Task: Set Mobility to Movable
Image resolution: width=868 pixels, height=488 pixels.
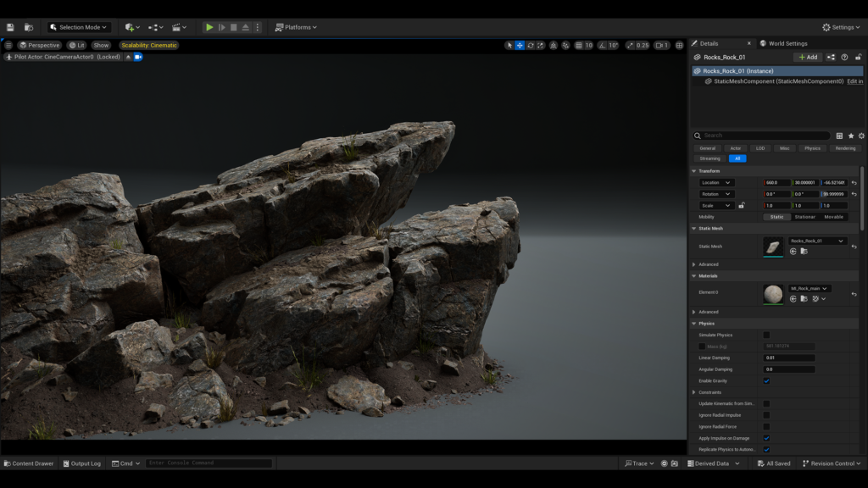Action: pyautogui.click(x=833, y=217)
